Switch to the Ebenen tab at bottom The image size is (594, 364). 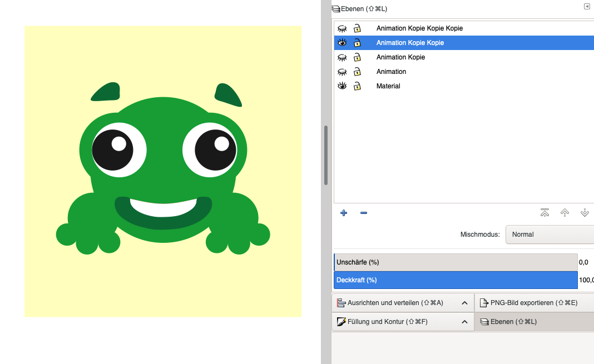(533, 322)
